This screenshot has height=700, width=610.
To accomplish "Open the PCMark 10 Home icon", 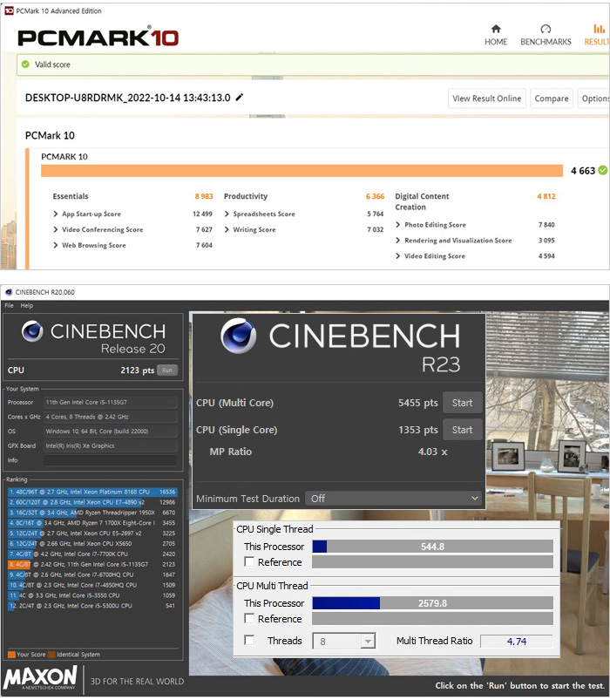I will click(x=496, y=29).
